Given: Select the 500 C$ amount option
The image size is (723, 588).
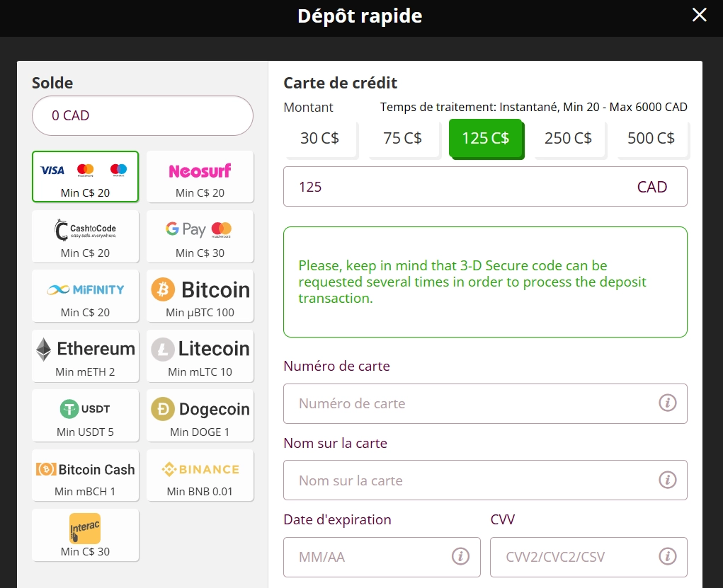Looking at the screenshot, I should click(650, 138).
